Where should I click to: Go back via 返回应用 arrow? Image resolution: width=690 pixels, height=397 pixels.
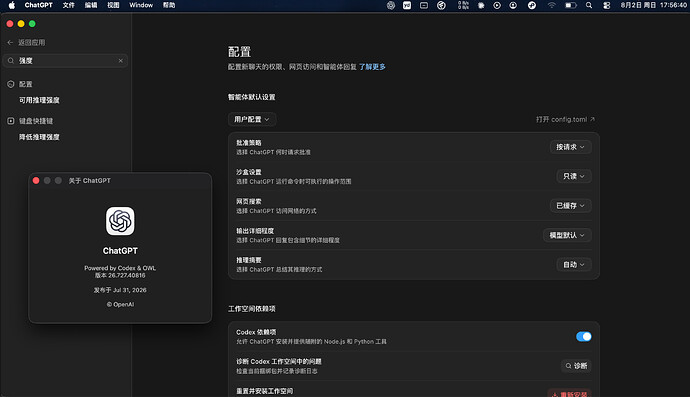pyautogui.click(x=10, y=42)
